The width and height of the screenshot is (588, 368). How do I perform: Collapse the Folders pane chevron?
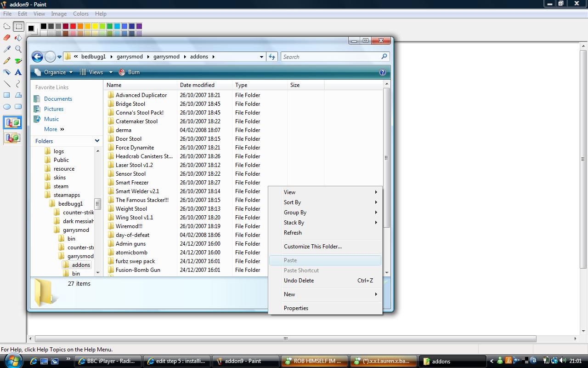coord(97,141)
